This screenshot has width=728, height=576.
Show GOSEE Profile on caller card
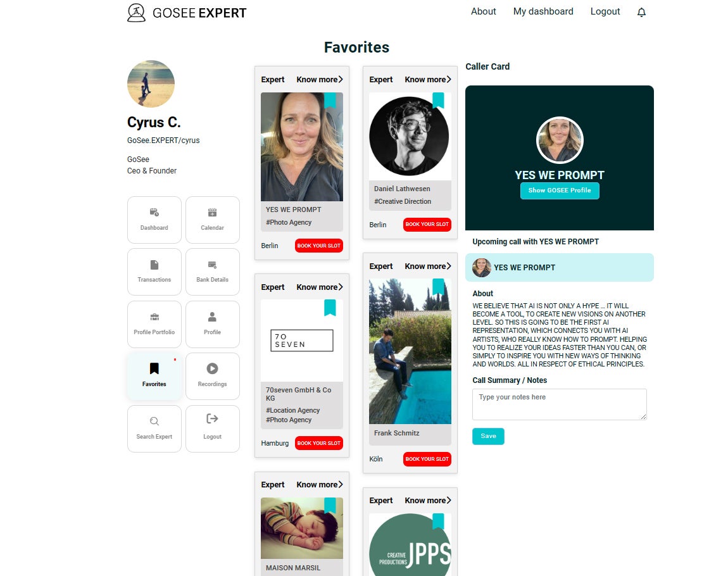(560, 191)
